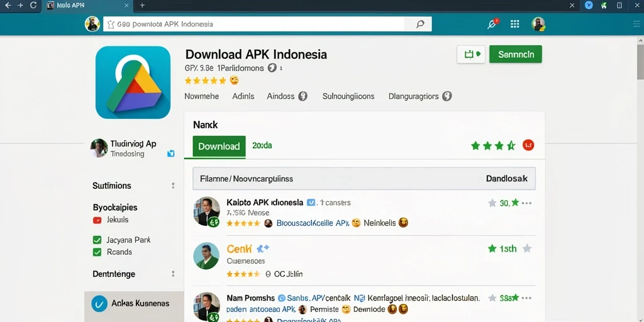Open the Nowmehe tab
The height and width of the screenshot is (322, 644).
click(202, 96)
